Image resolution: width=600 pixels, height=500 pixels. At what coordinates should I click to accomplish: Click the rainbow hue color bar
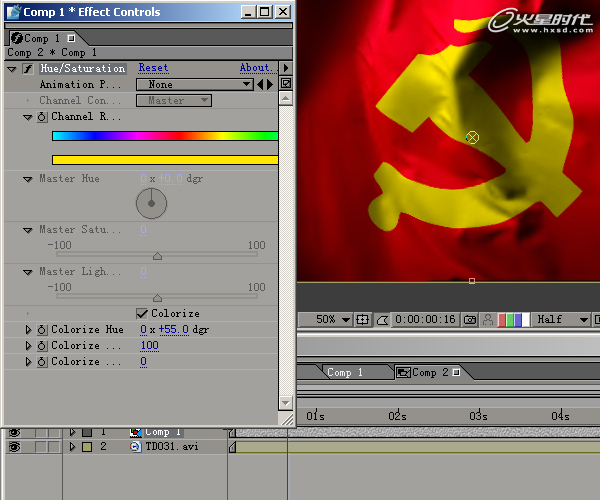165,136
